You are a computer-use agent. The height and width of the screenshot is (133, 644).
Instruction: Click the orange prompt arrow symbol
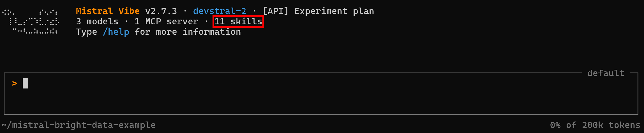point(15,83)
